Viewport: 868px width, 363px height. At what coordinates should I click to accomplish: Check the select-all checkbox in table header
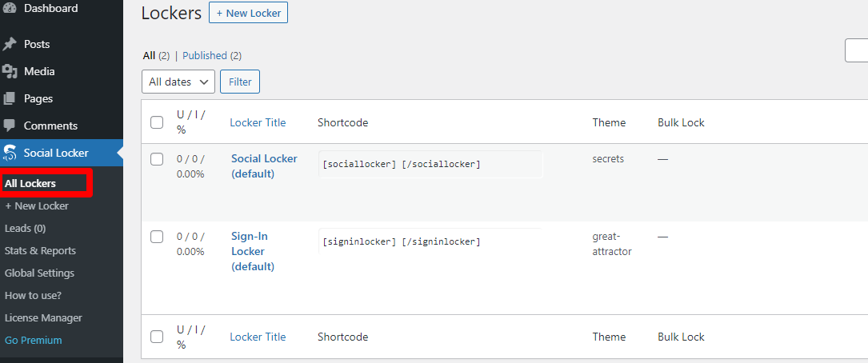[x=157, y=122]
